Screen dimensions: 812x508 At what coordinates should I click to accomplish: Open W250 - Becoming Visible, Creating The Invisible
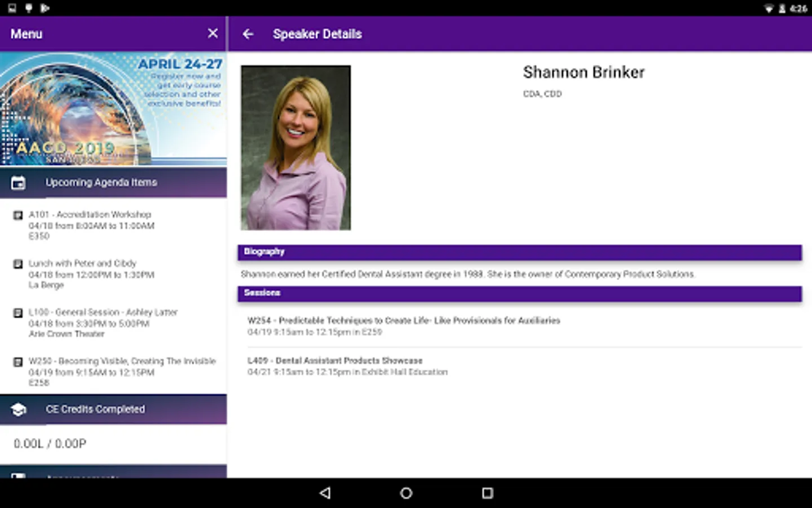[113, 371]
